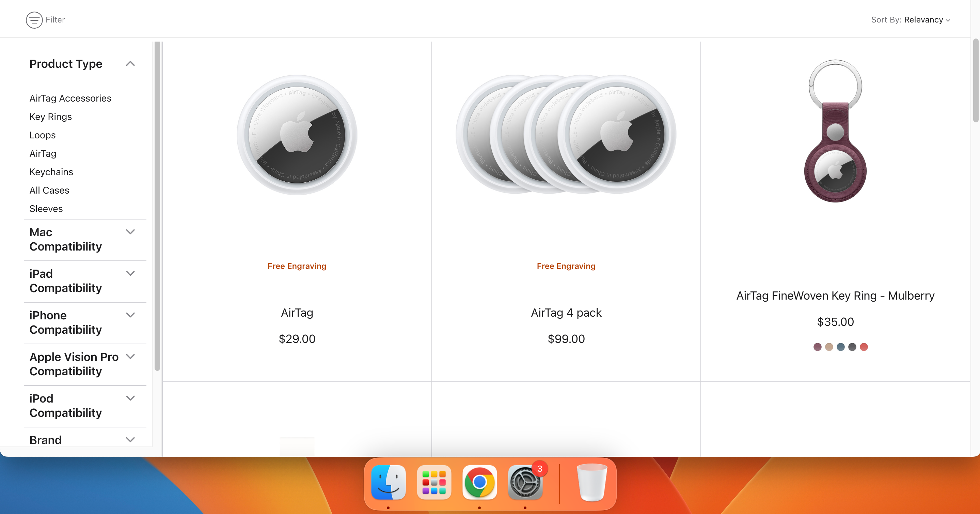
Task: Open Launchpad from the Dock
Action: (x=434, y=483)
